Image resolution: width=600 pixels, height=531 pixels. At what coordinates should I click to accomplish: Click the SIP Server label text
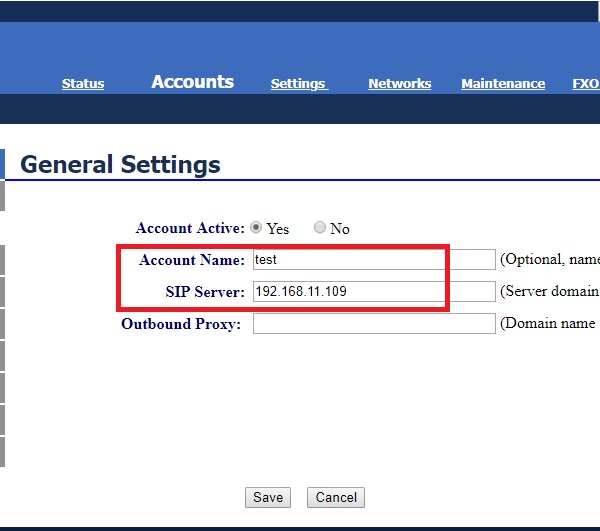pos(204,292)
